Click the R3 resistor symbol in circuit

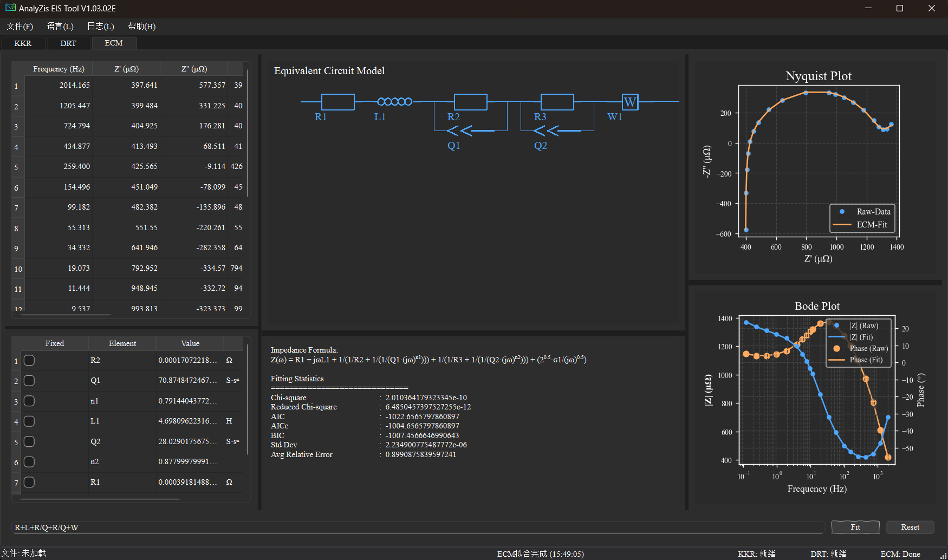pos(557,102)
